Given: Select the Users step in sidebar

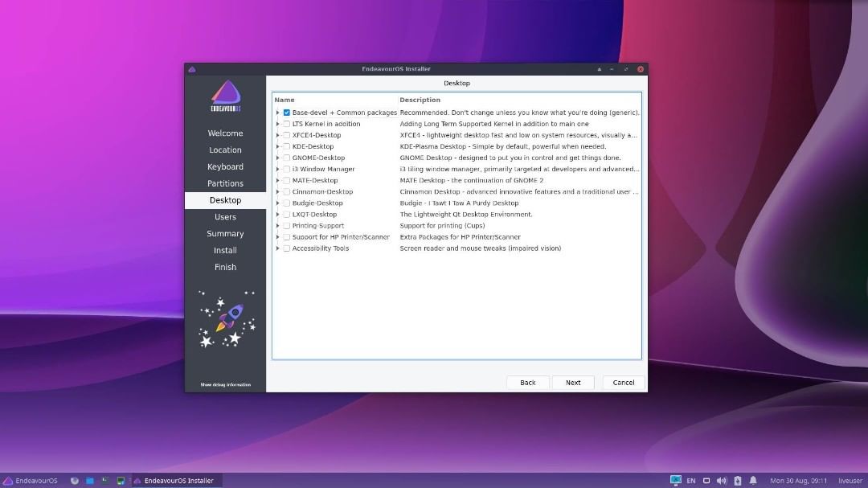Looking at the screenshot, I should click(225, 217).
